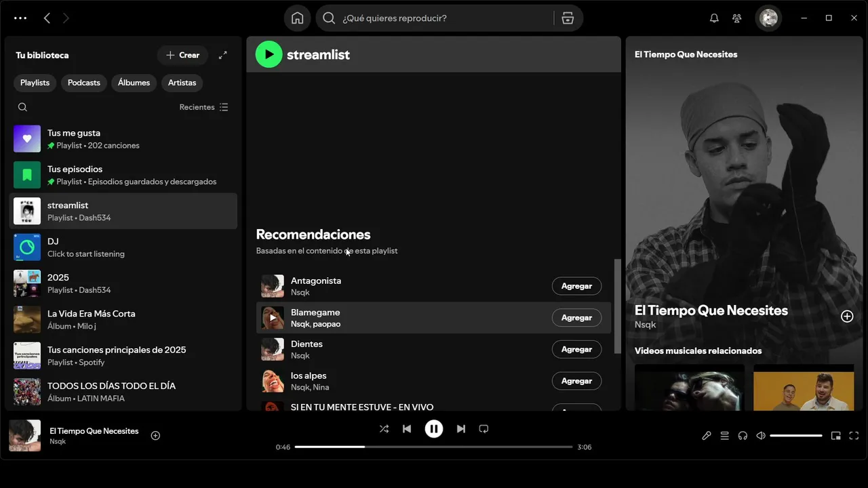Viewport: 868px width, 488px height.
Task: Filter library by Artistas
Action: (182, 83)
